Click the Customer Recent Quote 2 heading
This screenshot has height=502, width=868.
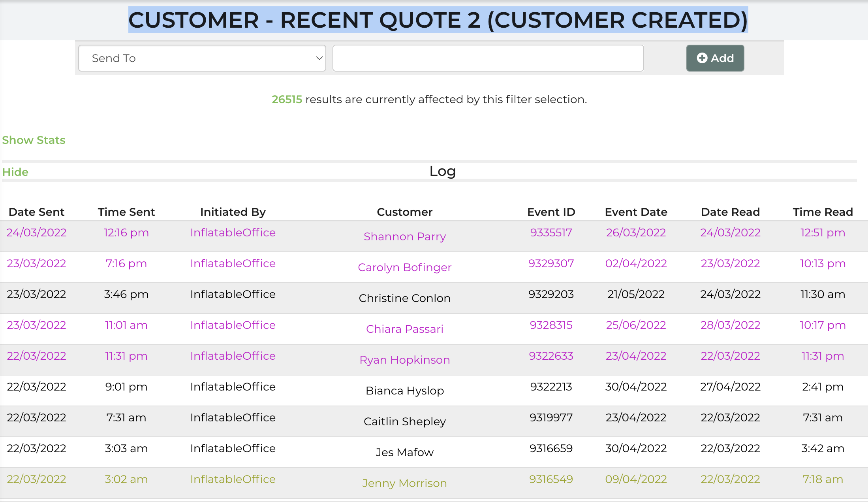click(438, 20)
